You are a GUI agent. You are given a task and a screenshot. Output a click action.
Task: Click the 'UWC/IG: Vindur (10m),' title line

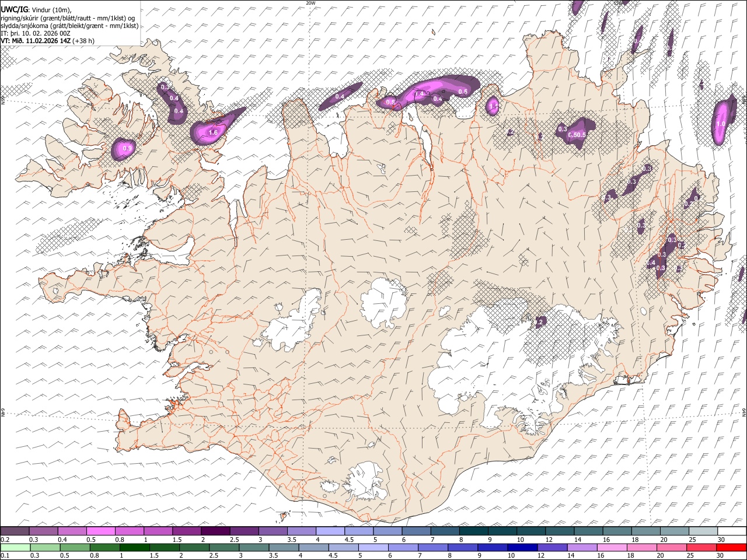(x=36, y=10)
